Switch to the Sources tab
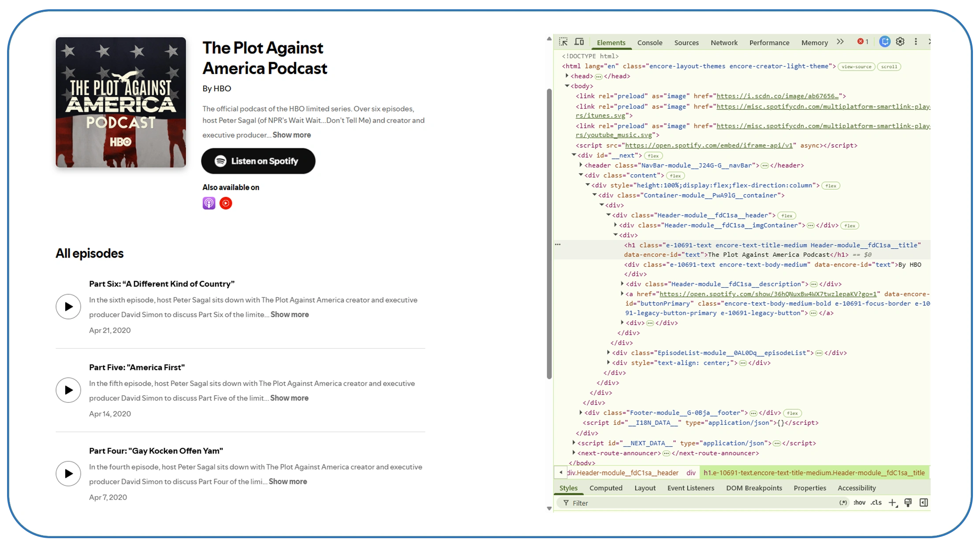The height and width of the screenshot is (547, 980). [x=686, y=42]
